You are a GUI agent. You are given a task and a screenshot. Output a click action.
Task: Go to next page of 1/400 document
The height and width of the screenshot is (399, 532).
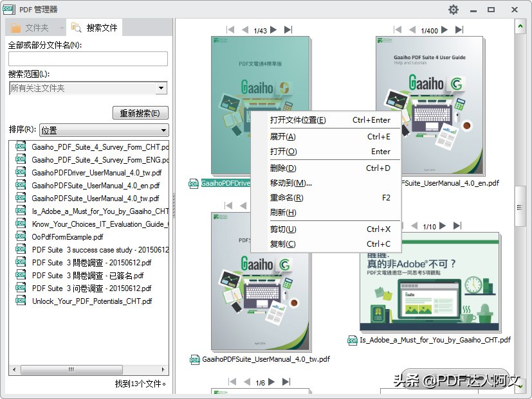coord(445,30)
